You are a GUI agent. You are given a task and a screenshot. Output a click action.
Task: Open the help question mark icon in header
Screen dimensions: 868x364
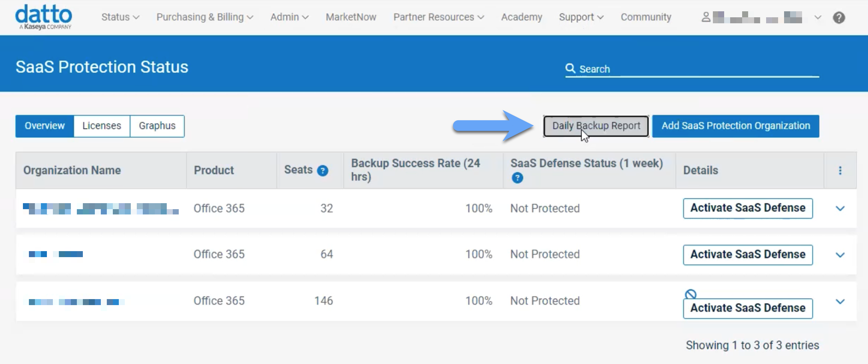point(839,17)
